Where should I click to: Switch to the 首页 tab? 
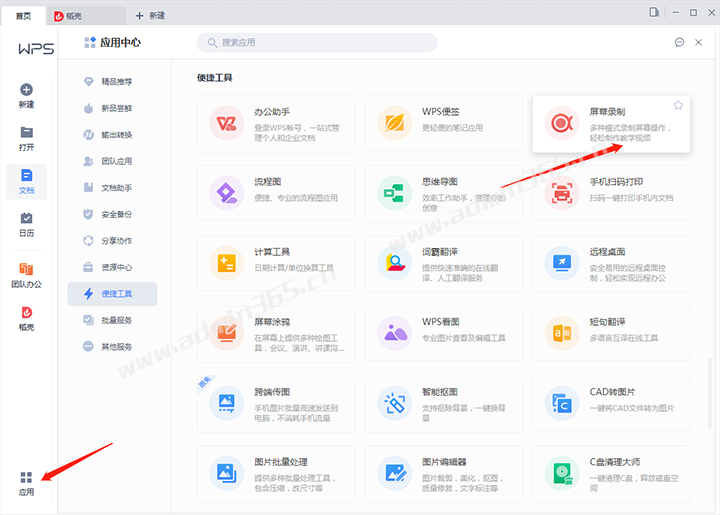[x=23, y=16]
